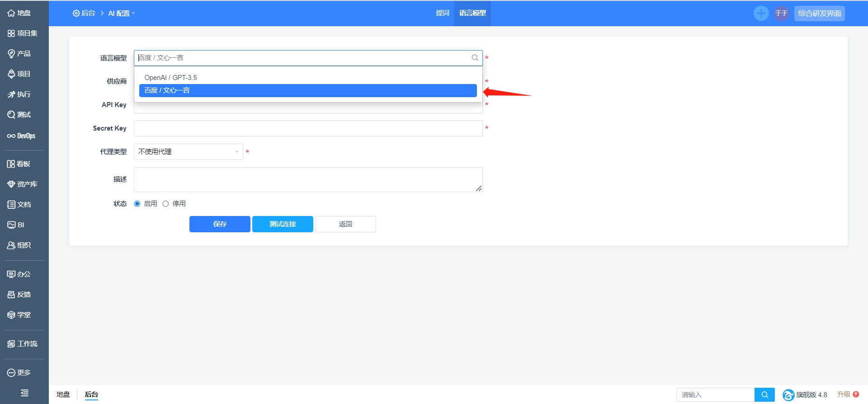
Task: Switch to the 提词 tab
Action: [443, 13]
